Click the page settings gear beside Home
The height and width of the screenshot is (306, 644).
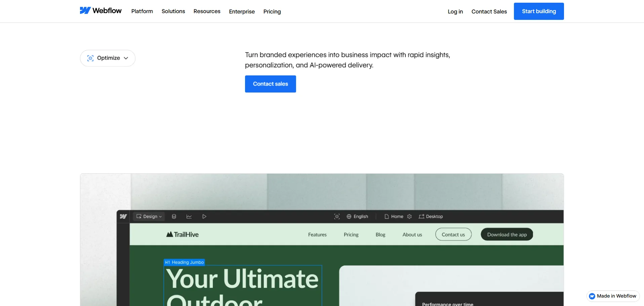tap(409, 216)
